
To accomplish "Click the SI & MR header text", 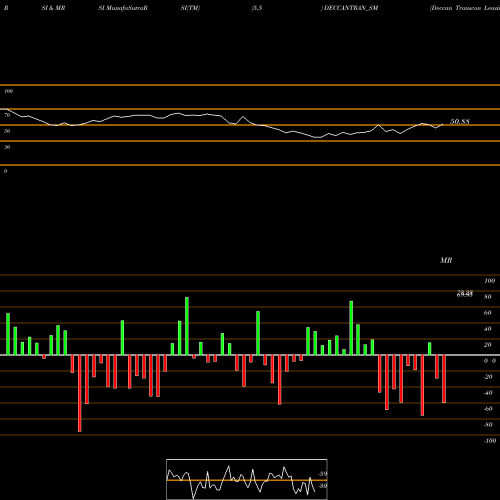I will (53, 8).
